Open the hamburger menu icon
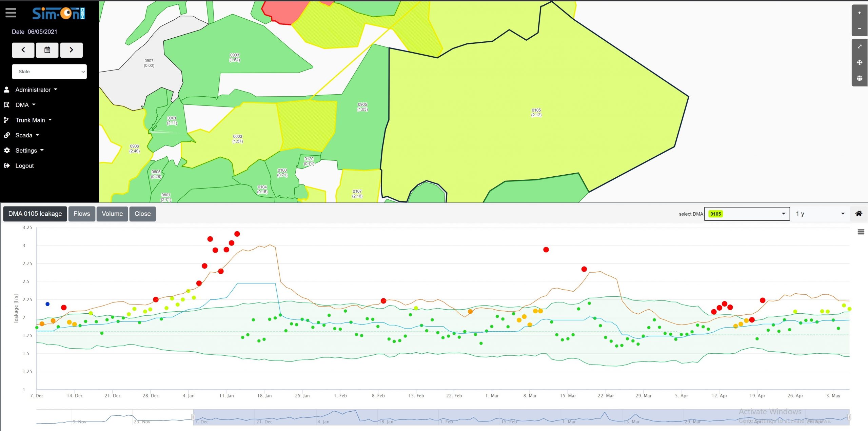The height and width of the screenshot is (431, 868). [x=11, y=13]
